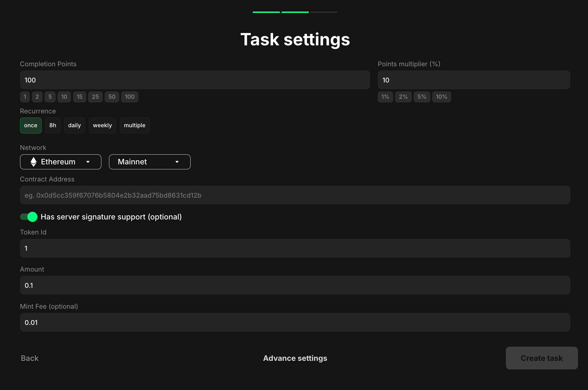The width and height of the screenshot is (588, 390).
Task: Focus the Completion Points input field
Action: (195, 80)
